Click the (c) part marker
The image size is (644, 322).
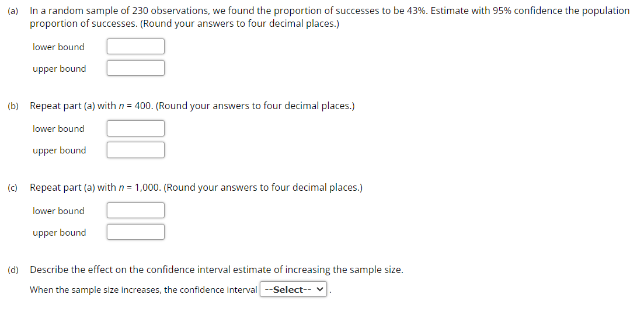[x=12, y=187]
